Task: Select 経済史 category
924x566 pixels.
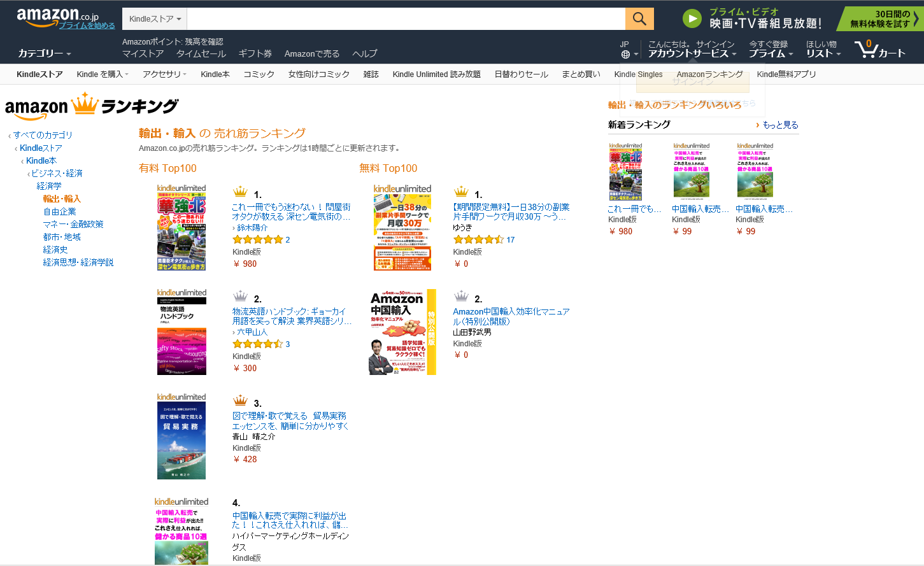Action: 55,250
